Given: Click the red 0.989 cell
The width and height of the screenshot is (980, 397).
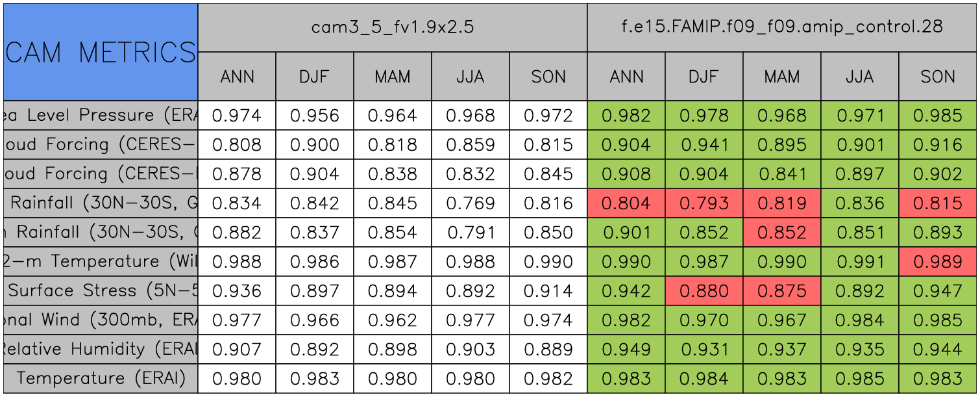Looking at the screenshot, I should [x=938, y=262].
